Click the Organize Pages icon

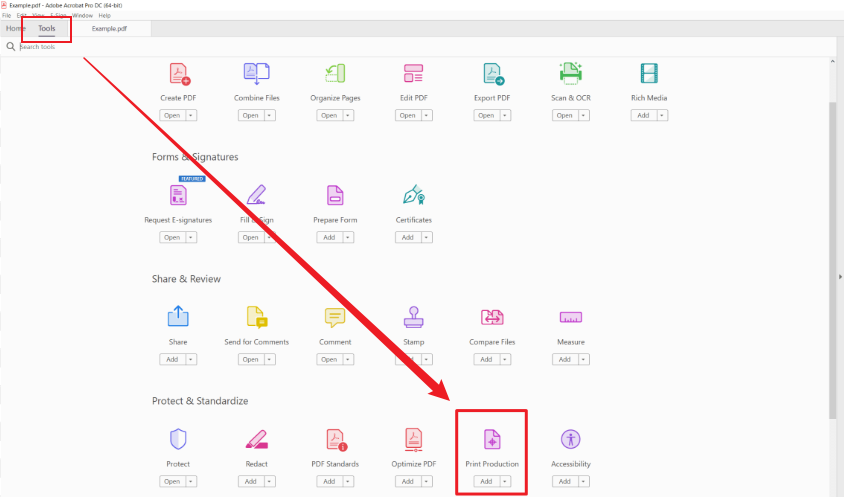coord(335,74)
